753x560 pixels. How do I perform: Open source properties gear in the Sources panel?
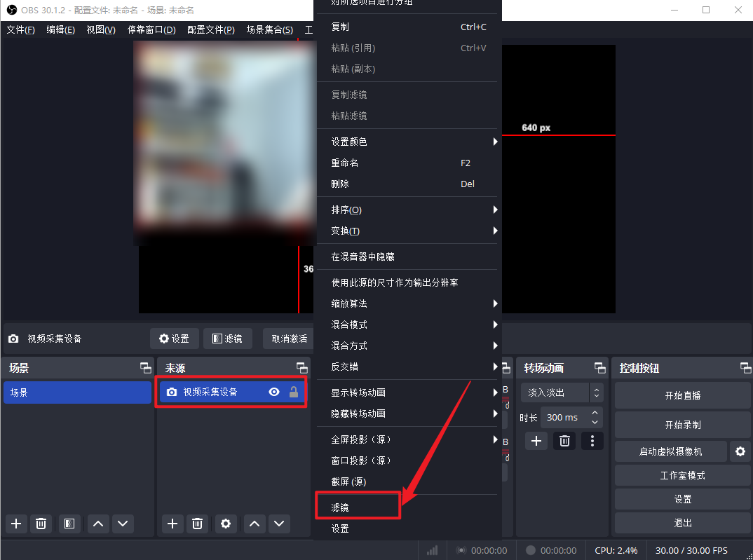coord(225,523)
